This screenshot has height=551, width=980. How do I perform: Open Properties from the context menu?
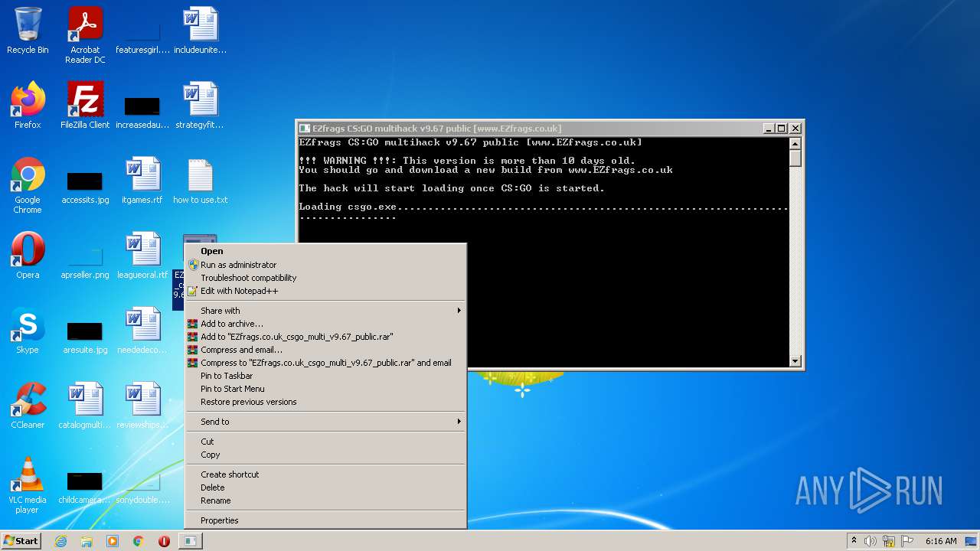(325, 520)
